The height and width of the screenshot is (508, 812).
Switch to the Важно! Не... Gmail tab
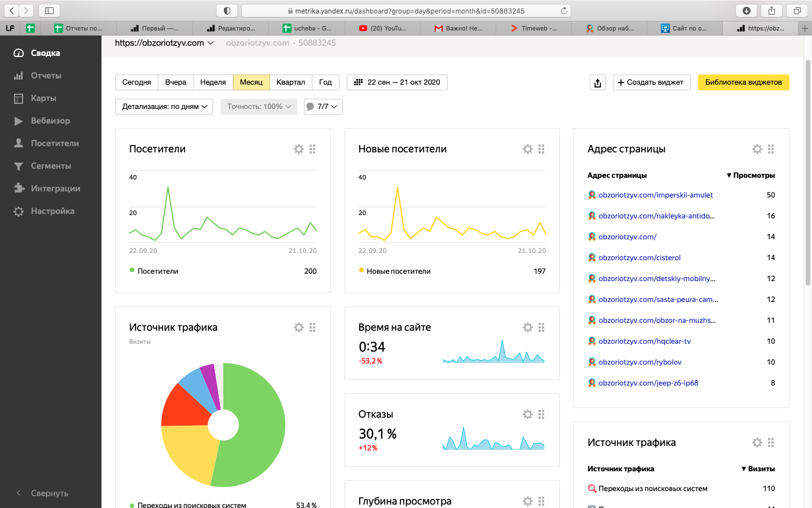458,28
